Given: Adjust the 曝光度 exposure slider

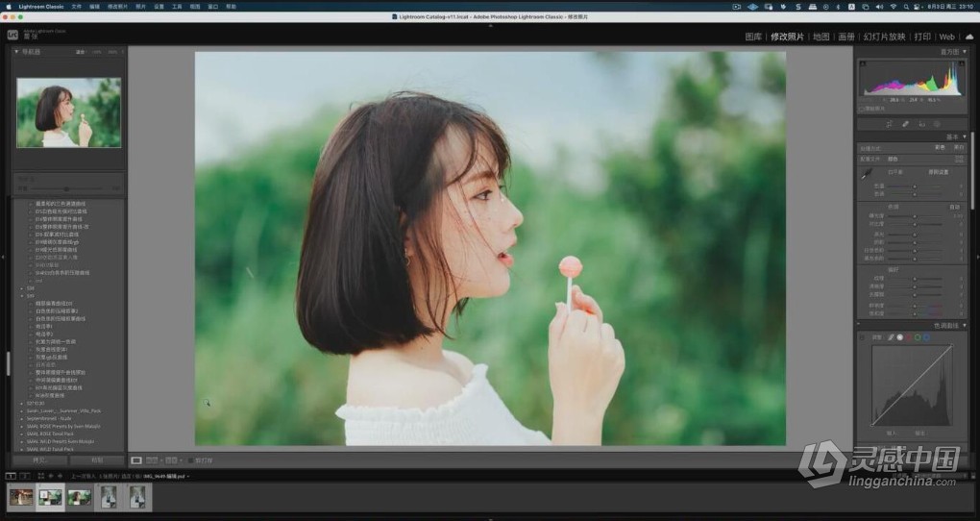Looking at the screenshot, I should 914,215.
